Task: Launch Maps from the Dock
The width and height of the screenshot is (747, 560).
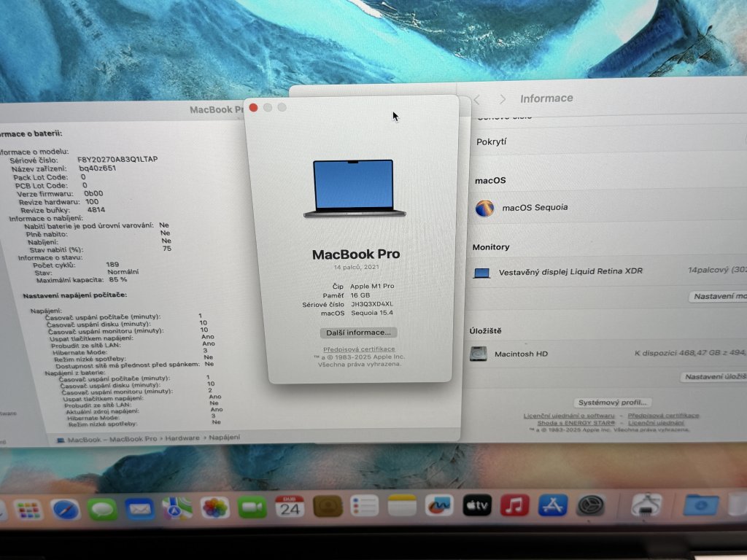Action: click(x=177, y=508)
